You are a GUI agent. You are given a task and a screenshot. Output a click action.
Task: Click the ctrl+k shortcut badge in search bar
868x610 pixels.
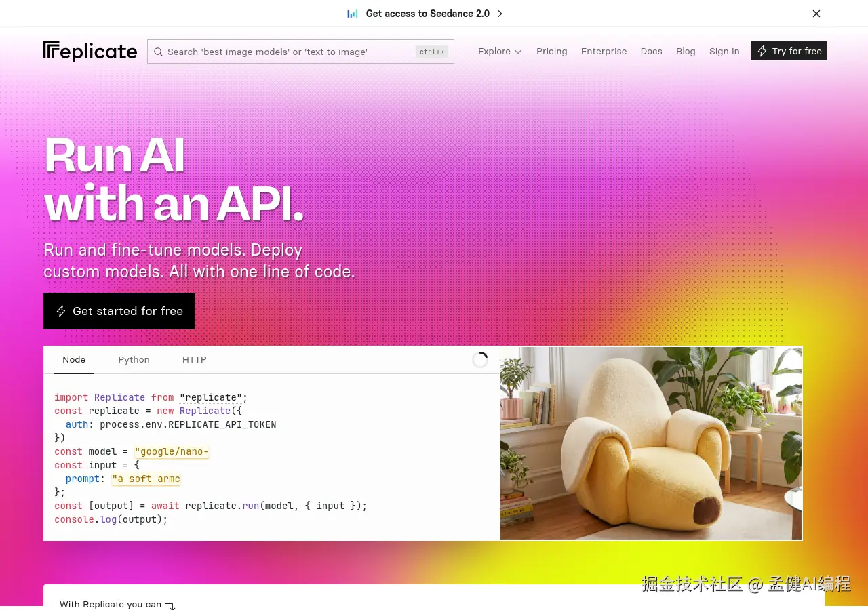(x=432, y=52)
